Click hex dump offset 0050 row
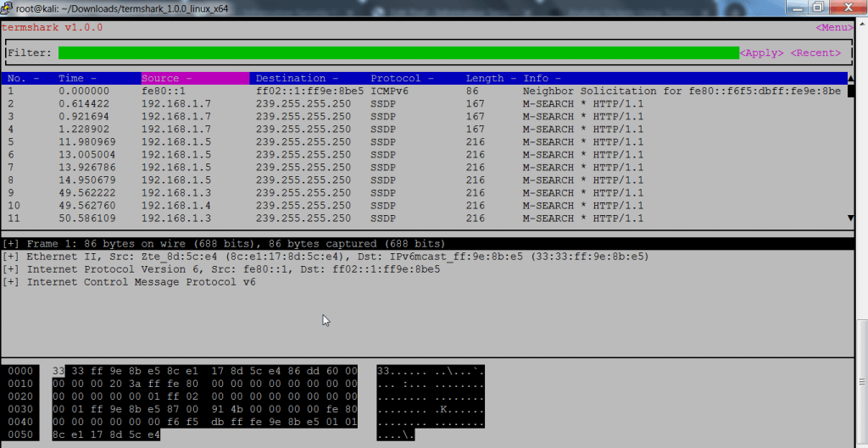 click(x=20, y=434)
